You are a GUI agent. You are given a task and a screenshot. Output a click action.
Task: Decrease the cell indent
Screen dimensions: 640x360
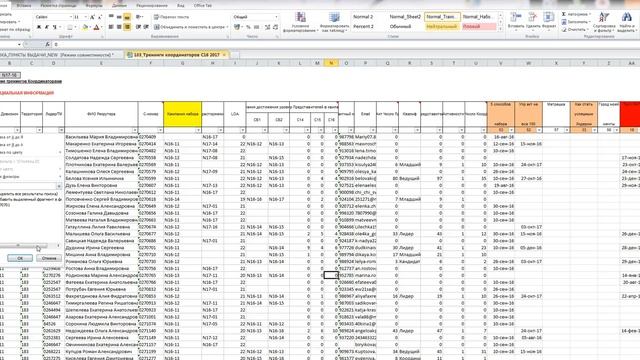click(x=138, y=27)
